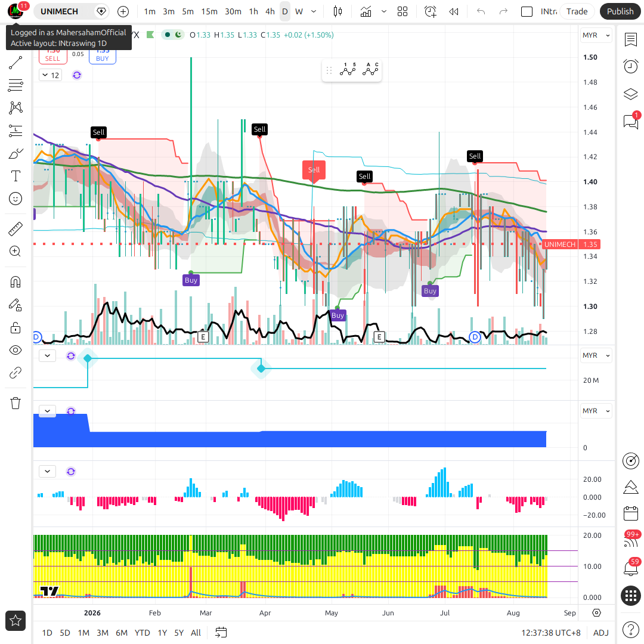Select the trend line drawing tool
The image size is (644, 644).
tap(15, 63)
